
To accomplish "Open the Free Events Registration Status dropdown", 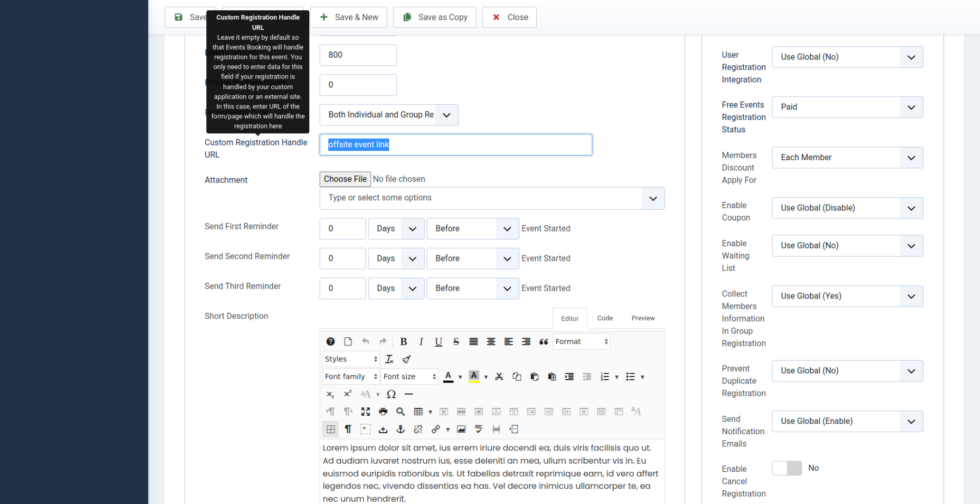I will point(847,107).
